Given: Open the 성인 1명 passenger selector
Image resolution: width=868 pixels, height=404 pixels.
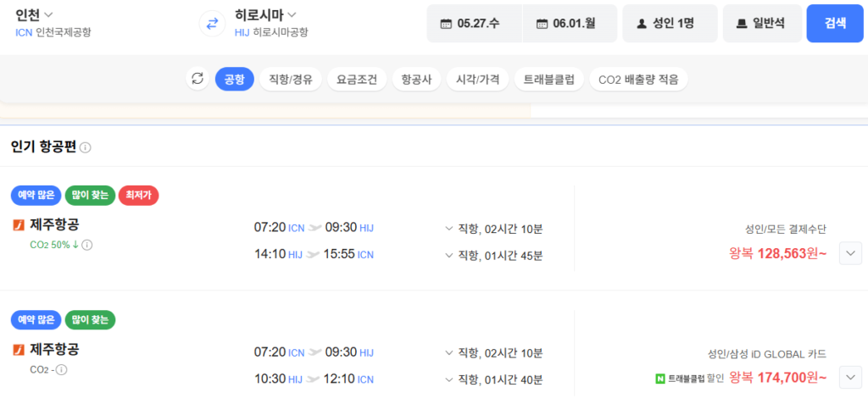Looking at the screenshot, I should (670, 23).
